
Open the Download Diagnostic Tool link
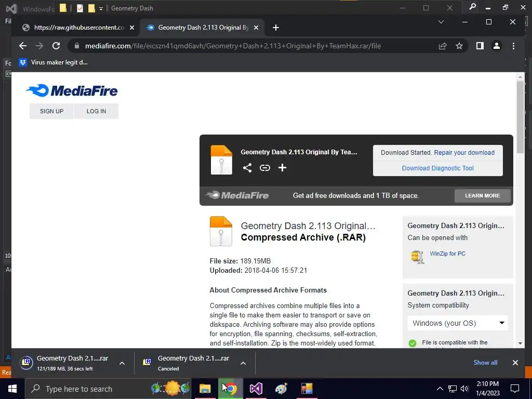[437, 168]
